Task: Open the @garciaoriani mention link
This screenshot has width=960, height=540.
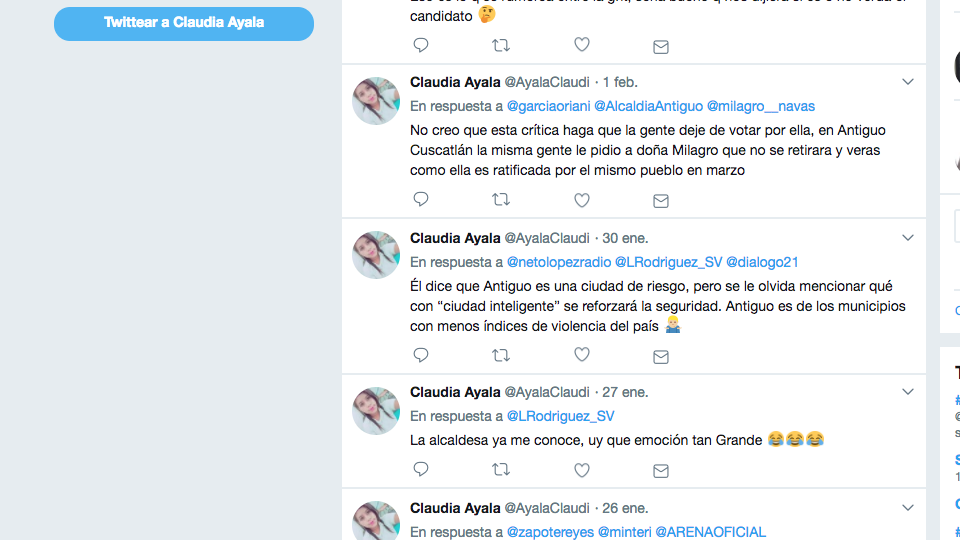Action: click(549, 106)
